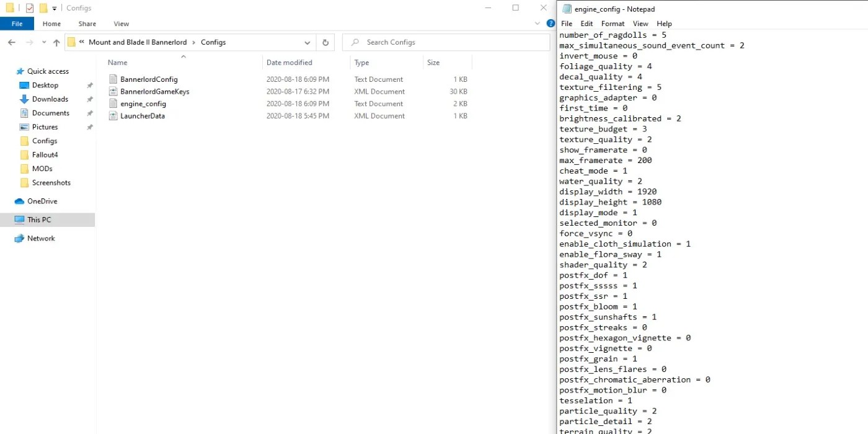Click the folder icon in the address bar
This screenshot has height=434, width=868.
73,42
